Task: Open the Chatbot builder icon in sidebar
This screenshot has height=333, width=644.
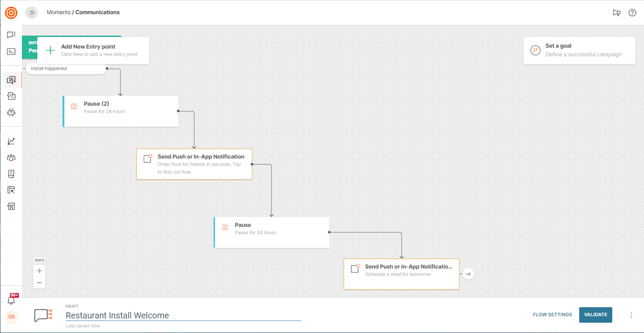Action: pyautogui.click(x=11, y=113)
